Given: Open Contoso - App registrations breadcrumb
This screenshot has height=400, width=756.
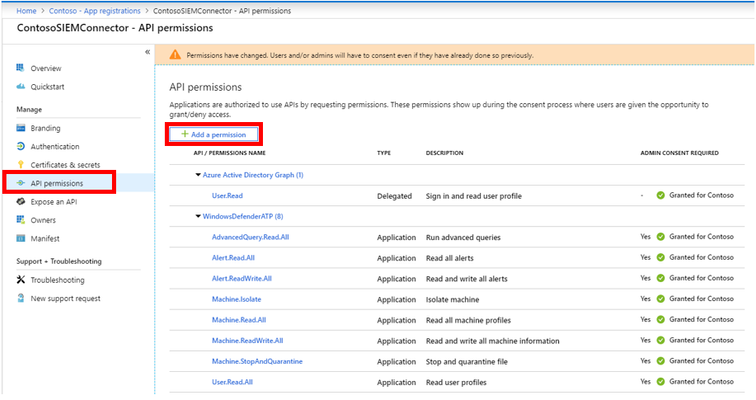Looking at the screenshot, I should click(94, 11).
